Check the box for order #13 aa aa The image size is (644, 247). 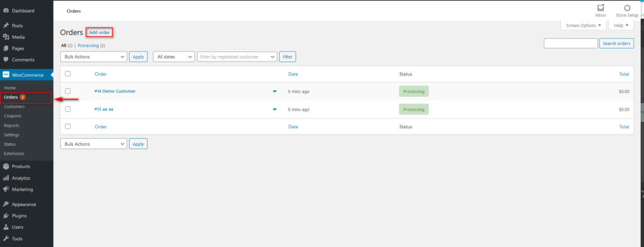click(x=68, y=109)
